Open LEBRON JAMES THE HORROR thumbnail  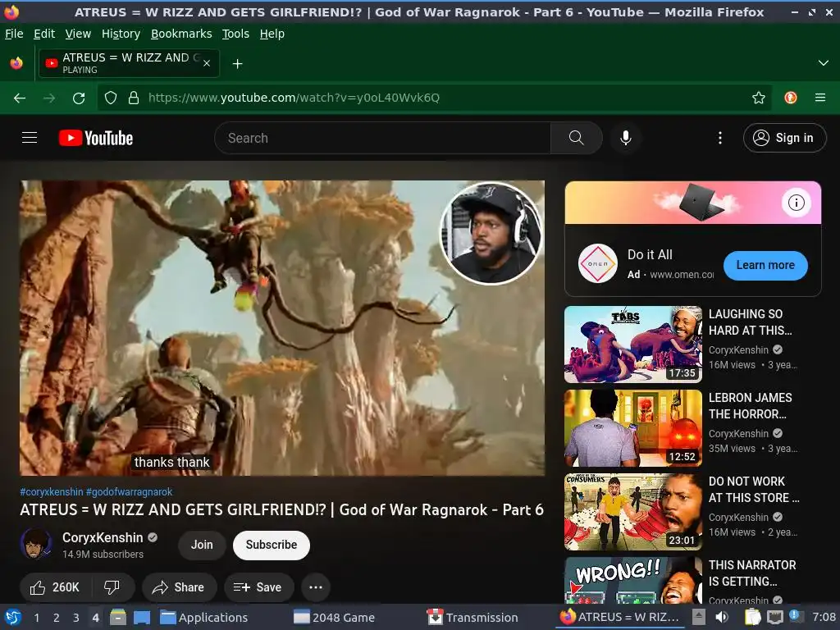[x=632, y=428]
